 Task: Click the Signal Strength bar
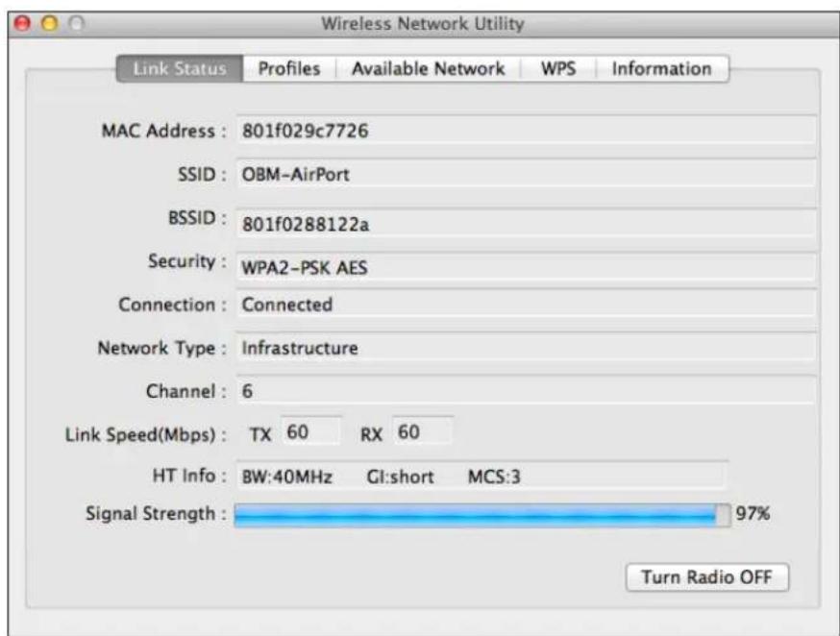click(x=476, y=515)
